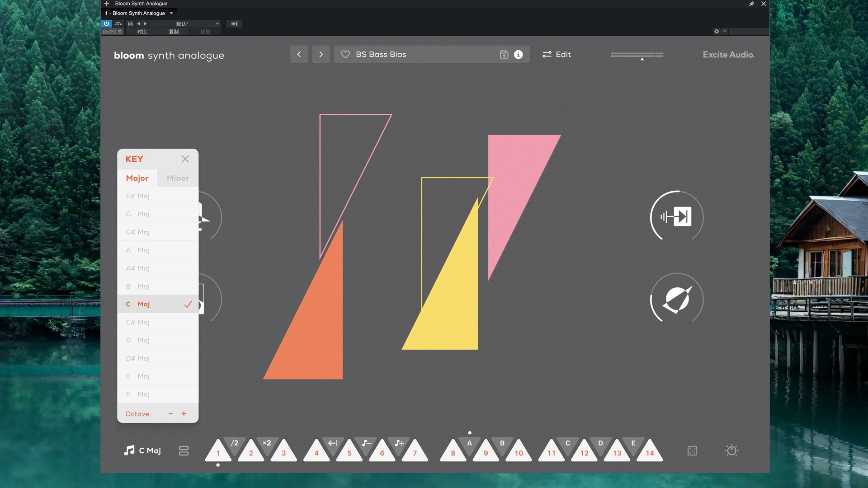Select D# Maj key
868x488 pixels.
(x=158, y=358)
